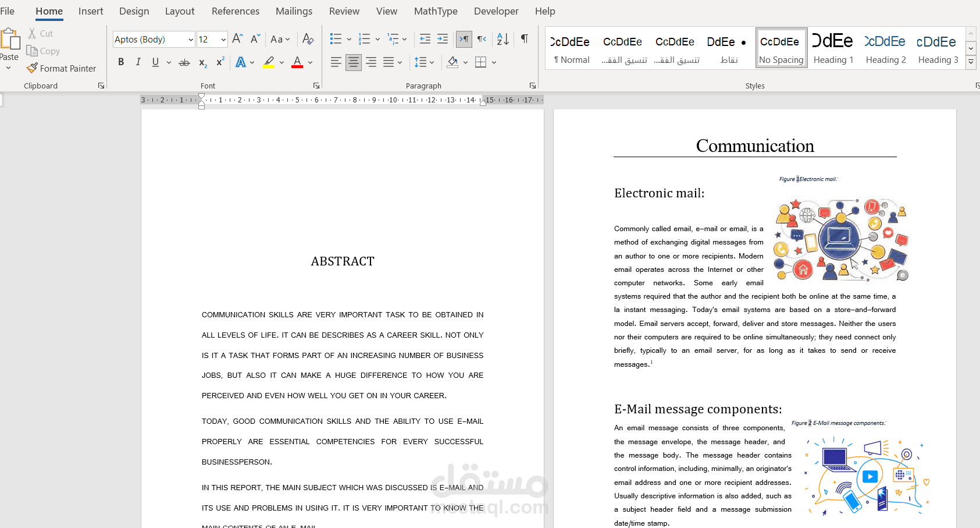Open the Mailings tab
The image size is (980, 528).
tap(294, 11)
